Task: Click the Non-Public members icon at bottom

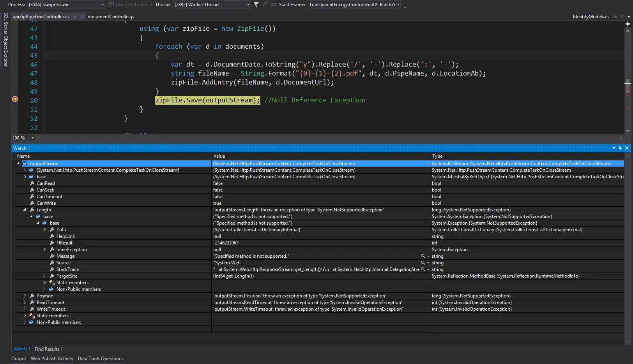Action: [x=31, y=322]
